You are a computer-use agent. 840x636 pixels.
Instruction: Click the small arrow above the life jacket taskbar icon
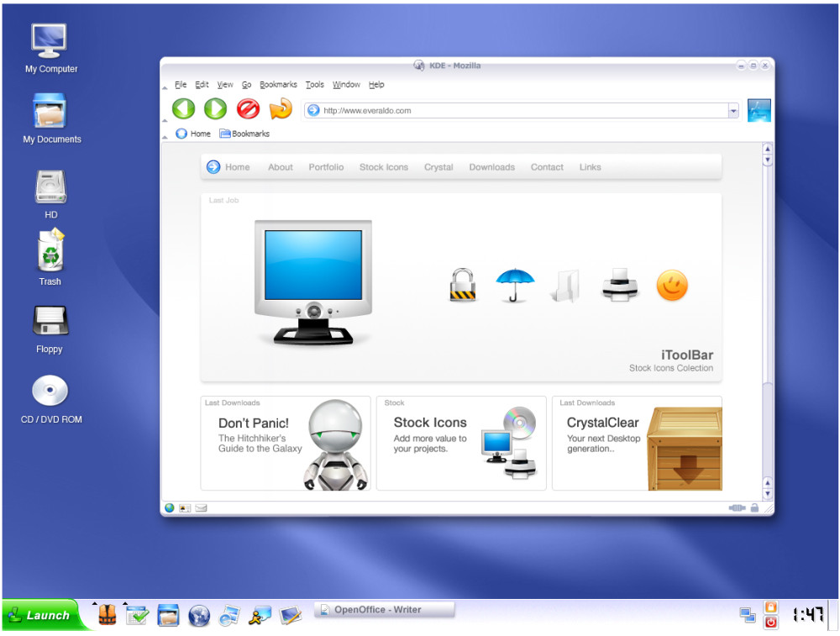click(x=95, y=603)
